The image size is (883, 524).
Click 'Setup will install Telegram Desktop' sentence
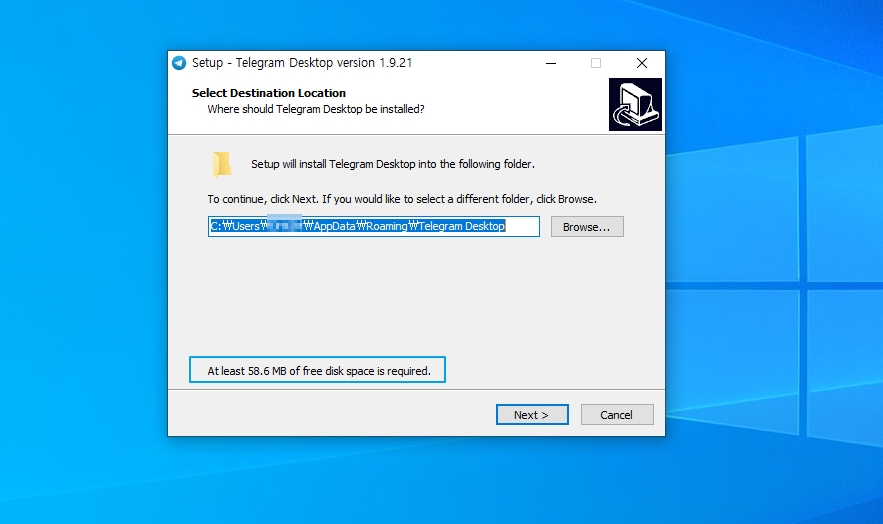[393, 164]
